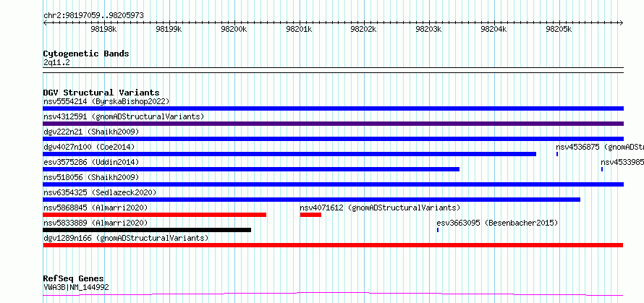
Task: Click the 98202k ruler tick label
Action: click(x=363, y=29)
